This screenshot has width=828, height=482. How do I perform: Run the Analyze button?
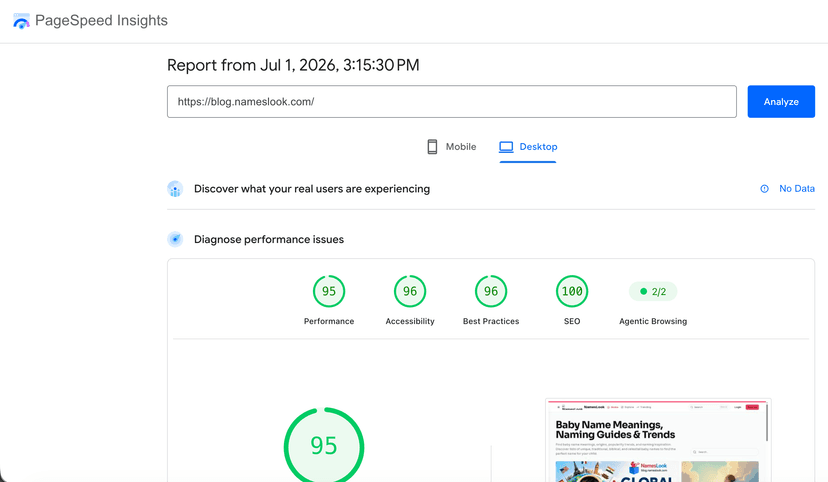pyautogui.click(x=781, y=101)
